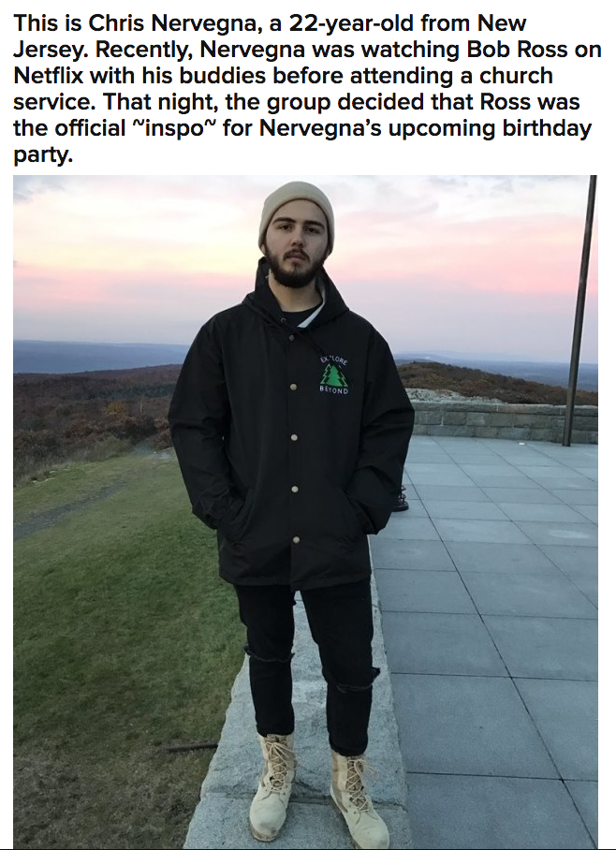Click the dark metal pole in the photo
This screenshot has height=850, width=616.
point(579,310)
